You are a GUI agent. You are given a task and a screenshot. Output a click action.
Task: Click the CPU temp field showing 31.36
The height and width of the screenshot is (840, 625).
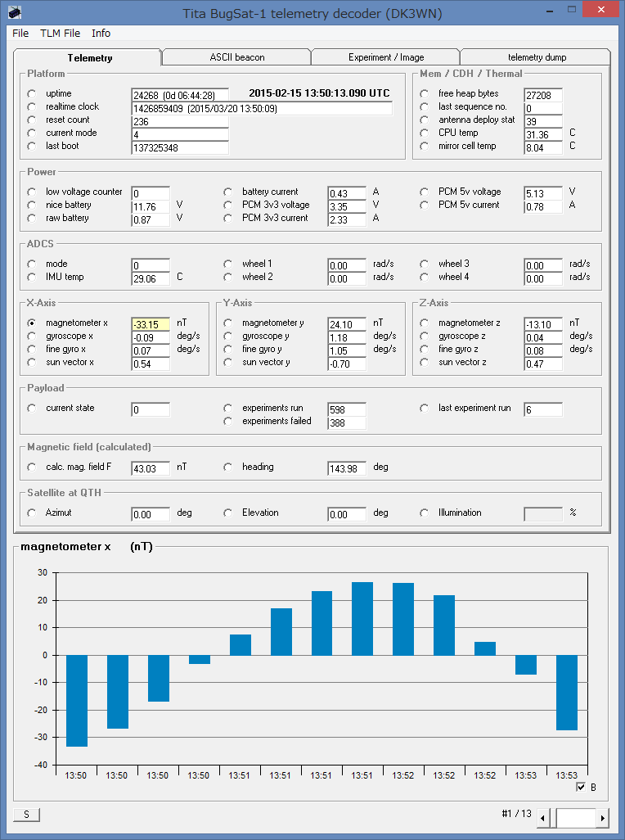(x=543, y=134)
